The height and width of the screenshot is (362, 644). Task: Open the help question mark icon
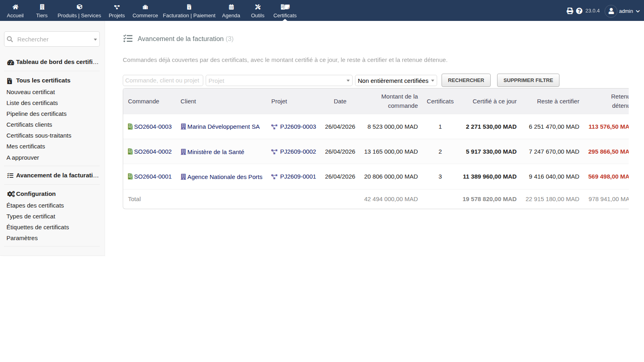tap(579, 11)
